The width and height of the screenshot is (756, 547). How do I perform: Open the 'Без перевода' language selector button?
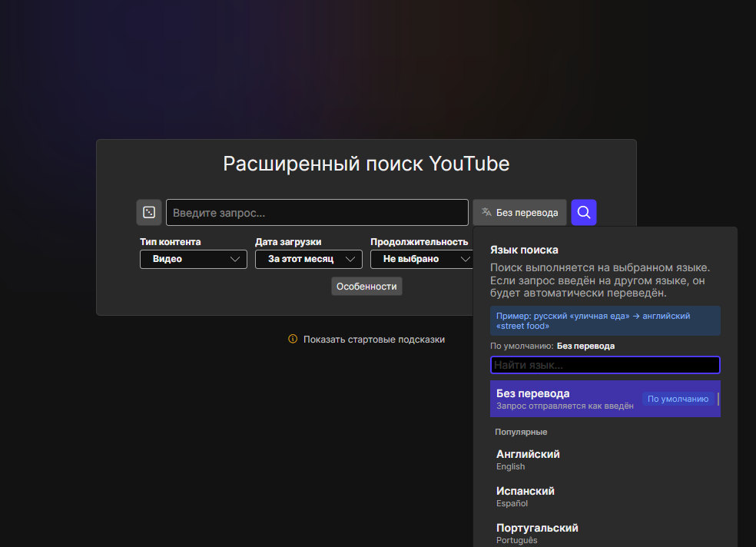pyautogui.click(x=519, y=213)
